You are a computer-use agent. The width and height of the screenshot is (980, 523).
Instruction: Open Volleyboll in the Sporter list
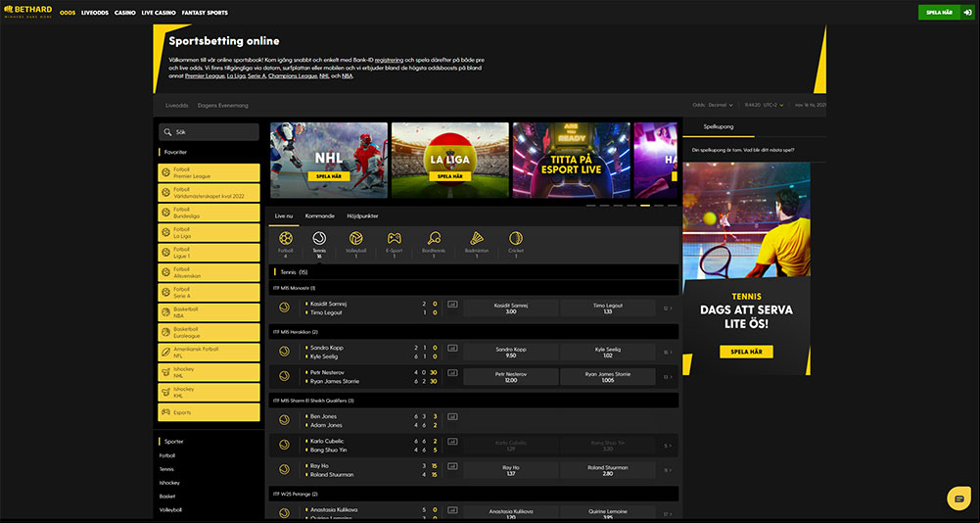tap(170, 510)
